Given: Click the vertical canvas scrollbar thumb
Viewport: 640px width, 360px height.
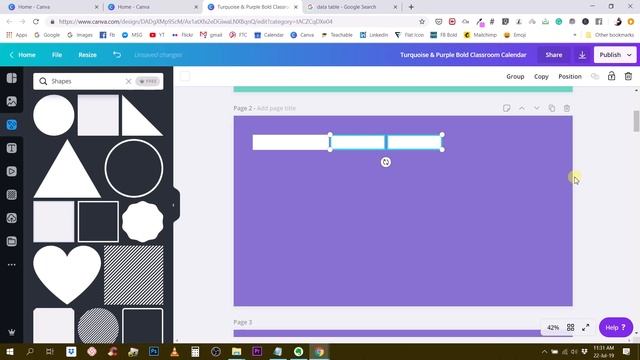Looking at the screenshot, I should click(x=636, y=121).
